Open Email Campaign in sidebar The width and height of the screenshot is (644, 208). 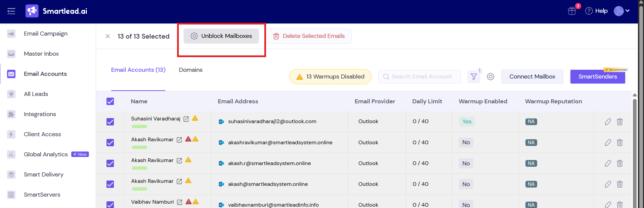tap(46, 34)
